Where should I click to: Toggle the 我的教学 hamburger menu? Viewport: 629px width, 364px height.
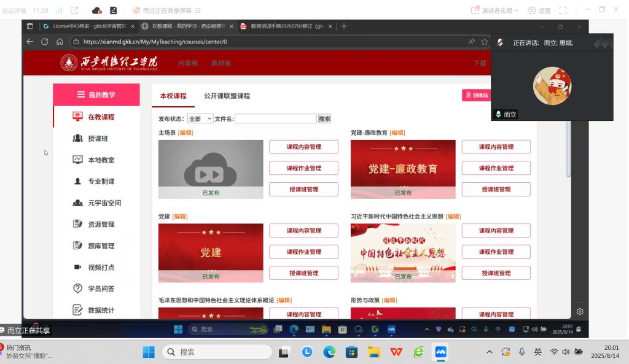80,95
